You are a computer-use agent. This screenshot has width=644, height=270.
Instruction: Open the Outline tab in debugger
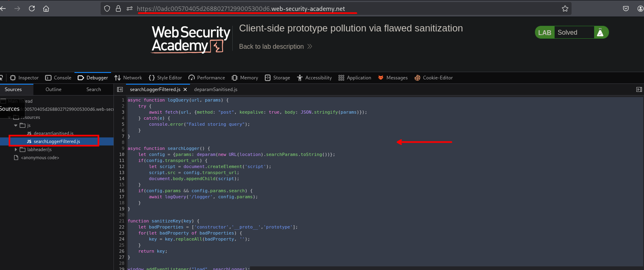tap(53, 89)
